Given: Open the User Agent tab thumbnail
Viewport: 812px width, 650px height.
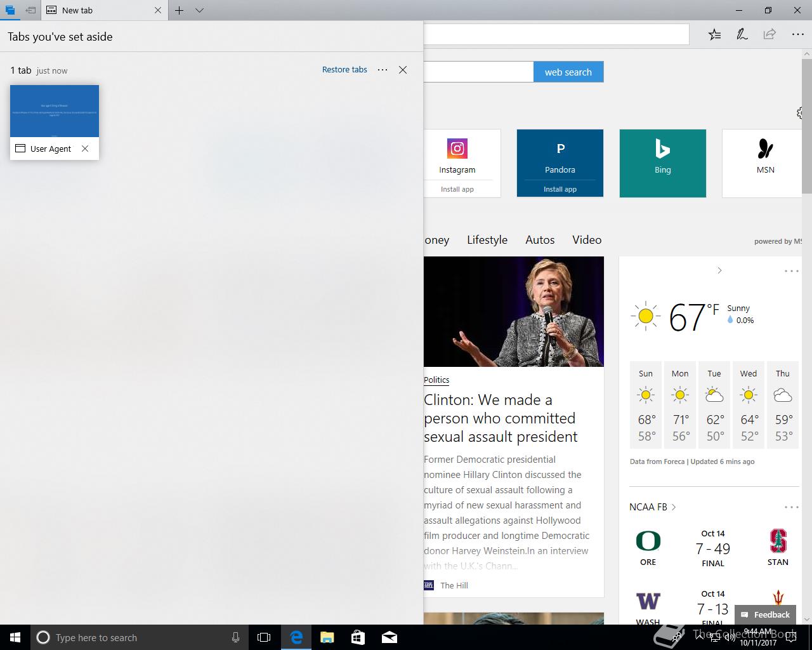Looking at the screenshot, I should coord(55,111).
